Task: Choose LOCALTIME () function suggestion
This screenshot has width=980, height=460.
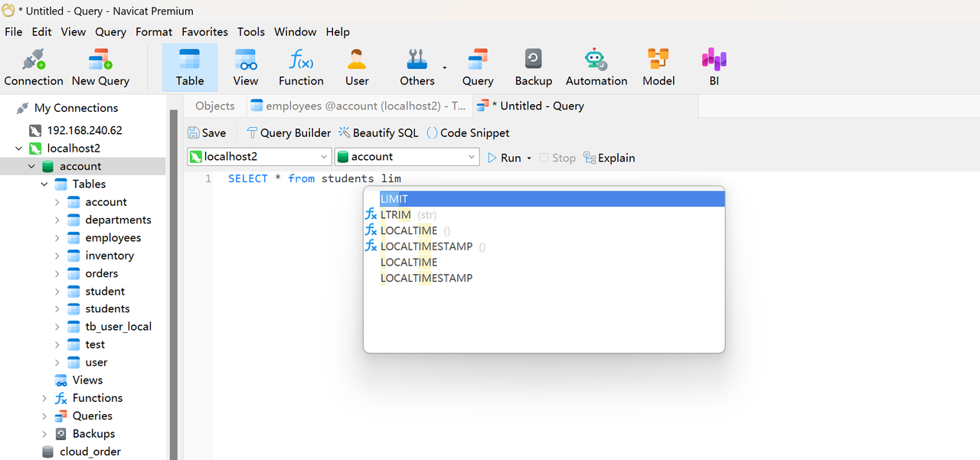Action: (x=544, y=230)
